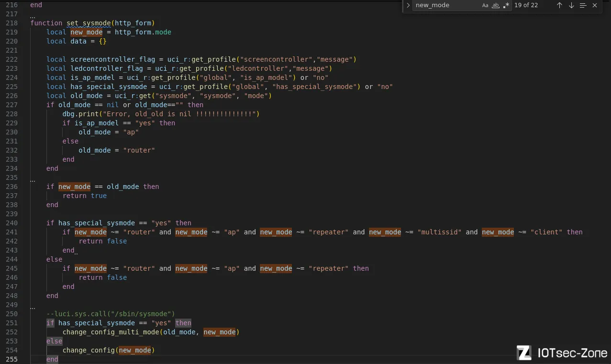Click the http_form parameter on line 218
The image size is (611, 364).
coord(133,23)
